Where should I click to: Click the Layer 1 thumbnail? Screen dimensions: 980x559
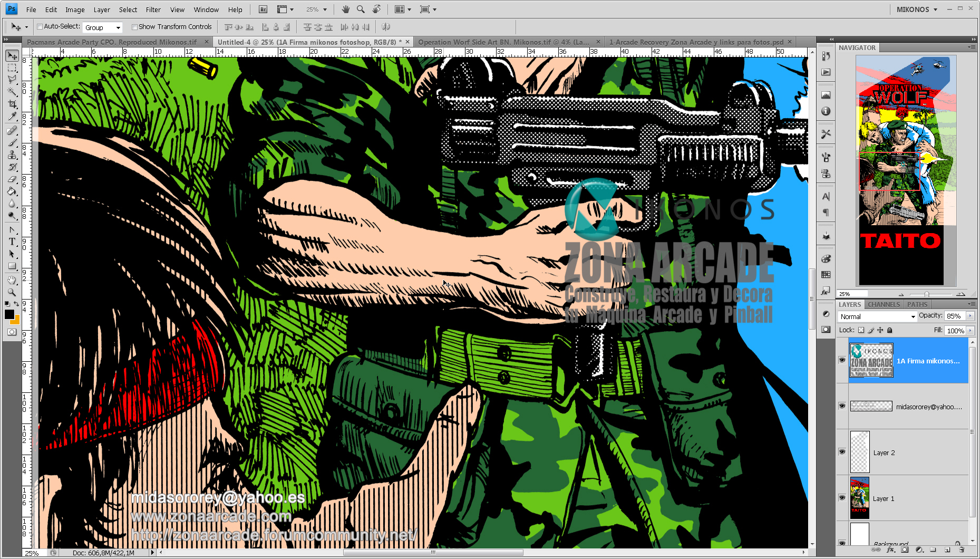pos(859,498)
